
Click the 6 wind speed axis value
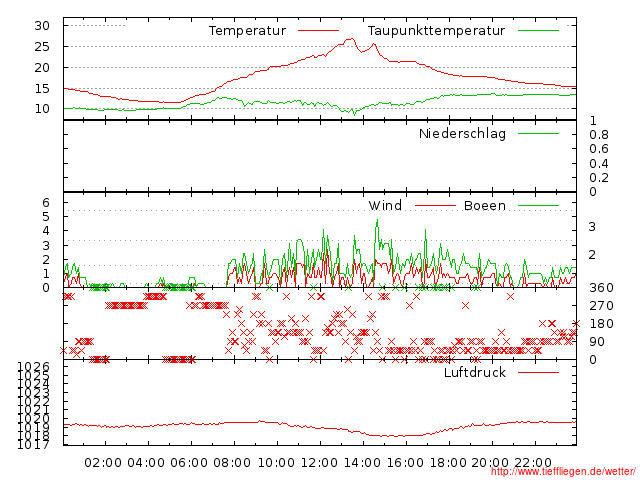pos(46,202)
